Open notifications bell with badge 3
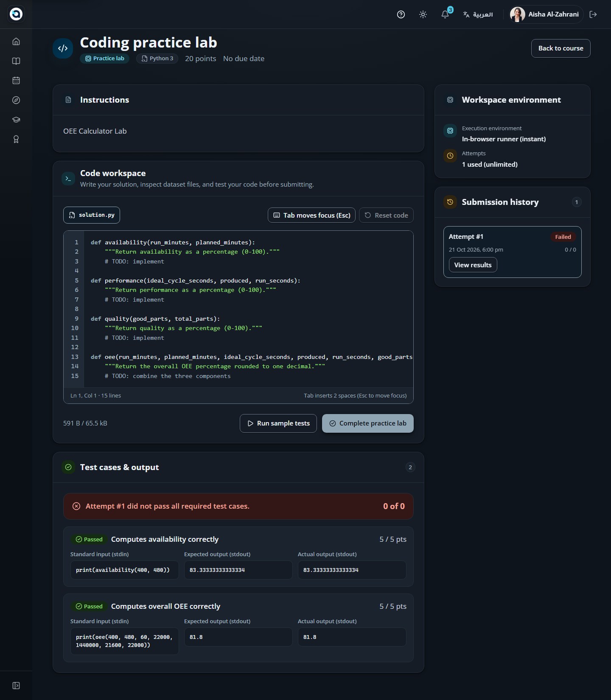Viewport: 611px width, 700px height. pos(445,14)
